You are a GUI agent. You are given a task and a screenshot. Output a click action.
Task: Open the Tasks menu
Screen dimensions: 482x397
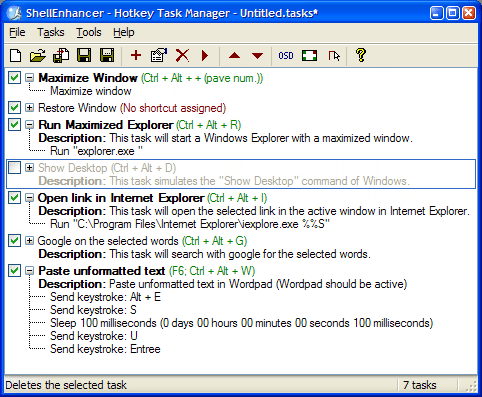[x=51, y=32]
